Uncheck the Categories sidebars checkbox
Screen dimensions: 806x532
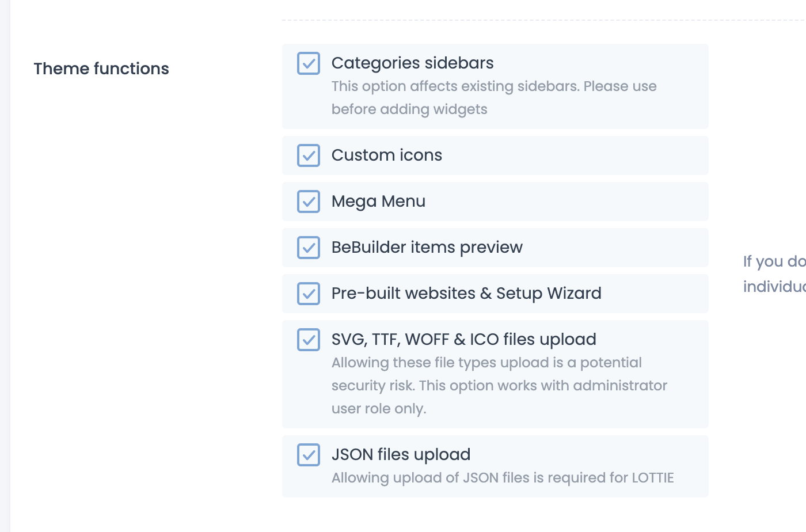[x=309, y=63]
